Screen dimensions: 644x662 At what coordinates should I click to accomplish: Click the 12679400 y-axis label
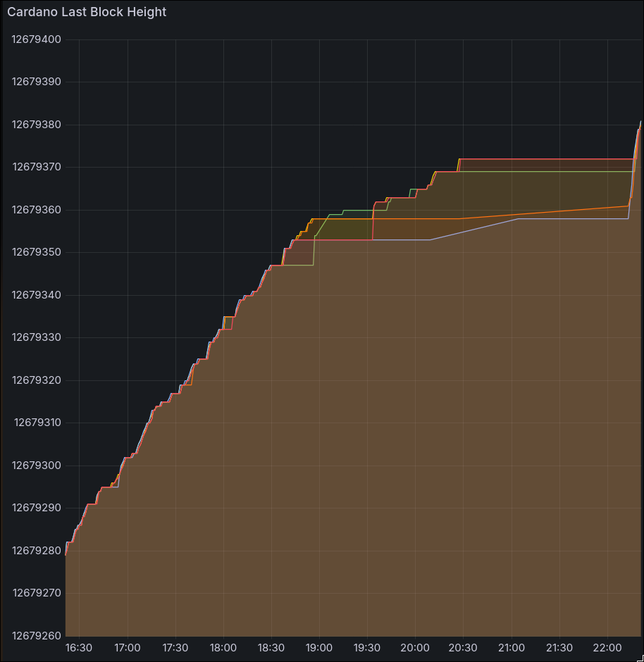pyautogui.click(x=35, y=39)
